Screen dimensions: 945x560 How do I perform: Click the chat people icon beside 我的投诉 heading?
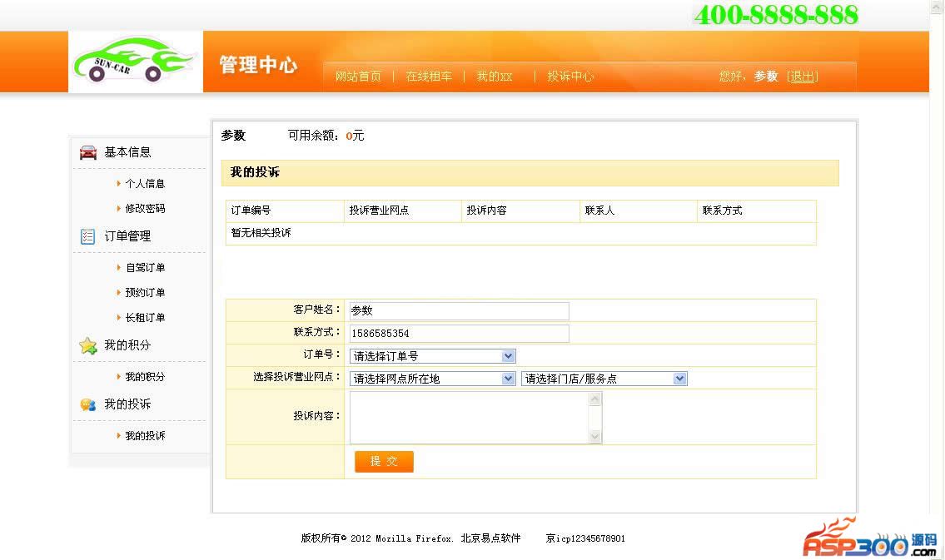(x=88, y=404)
